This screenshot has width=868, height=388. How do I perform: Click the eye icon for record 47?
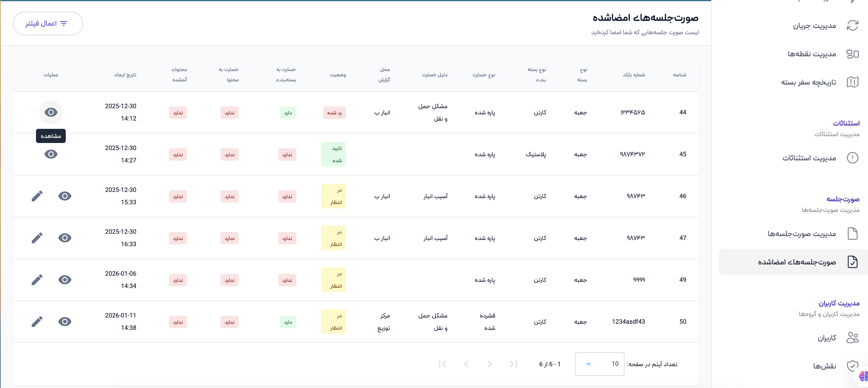[x=65, y=238]
